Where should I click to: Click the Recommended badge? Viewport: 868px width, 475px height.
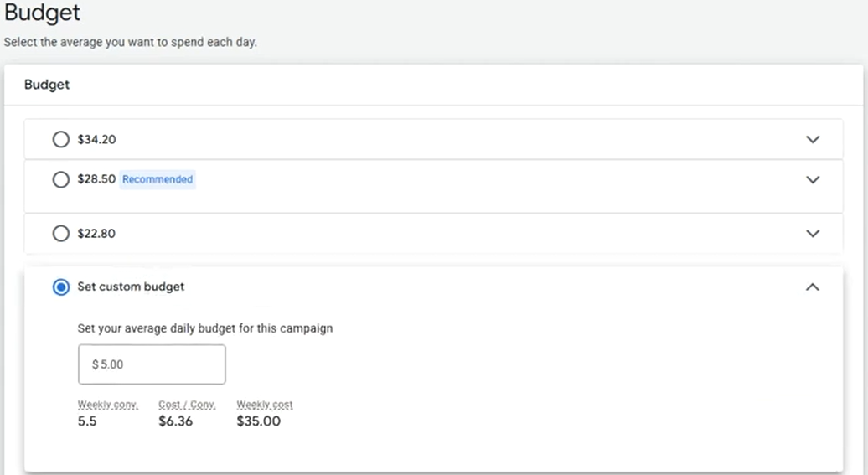point(158,179)
